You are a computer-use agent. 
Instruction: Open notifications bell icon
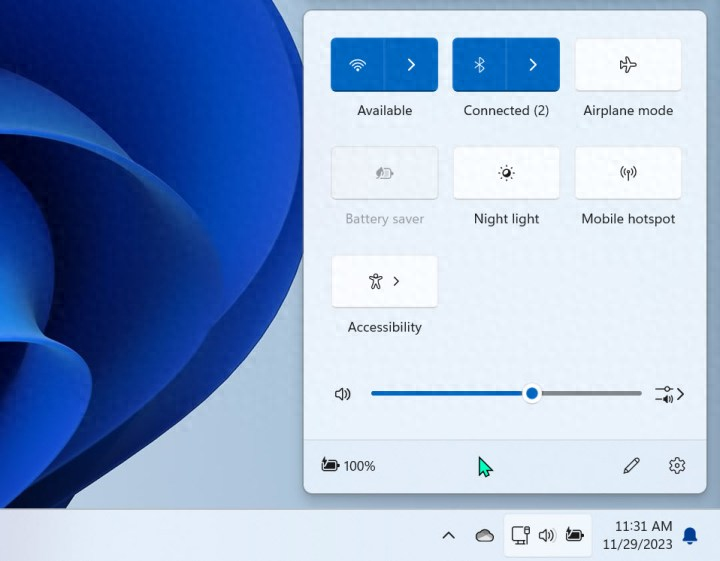point(690,536)
